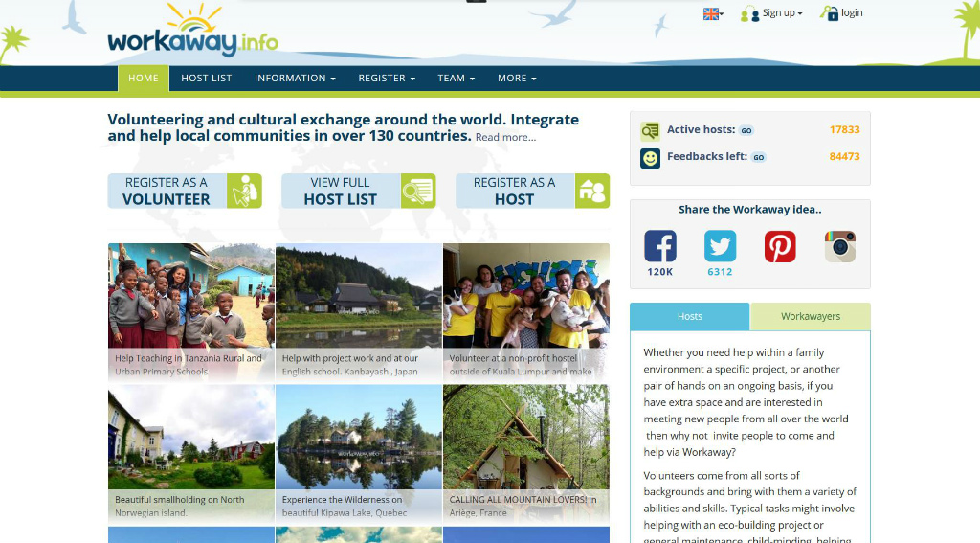
Task: Open the Instagram icon
Action: [x=839, y=246]
